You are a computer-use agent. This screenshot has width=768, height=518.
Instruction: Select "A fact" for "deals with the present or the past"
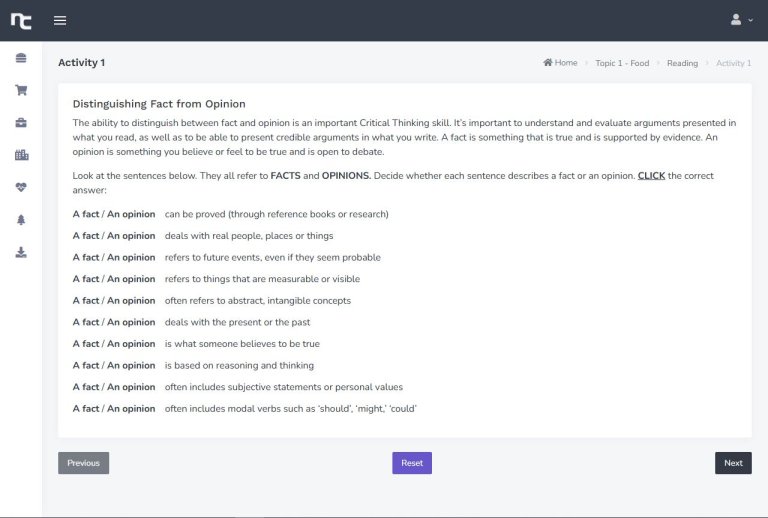85,322
